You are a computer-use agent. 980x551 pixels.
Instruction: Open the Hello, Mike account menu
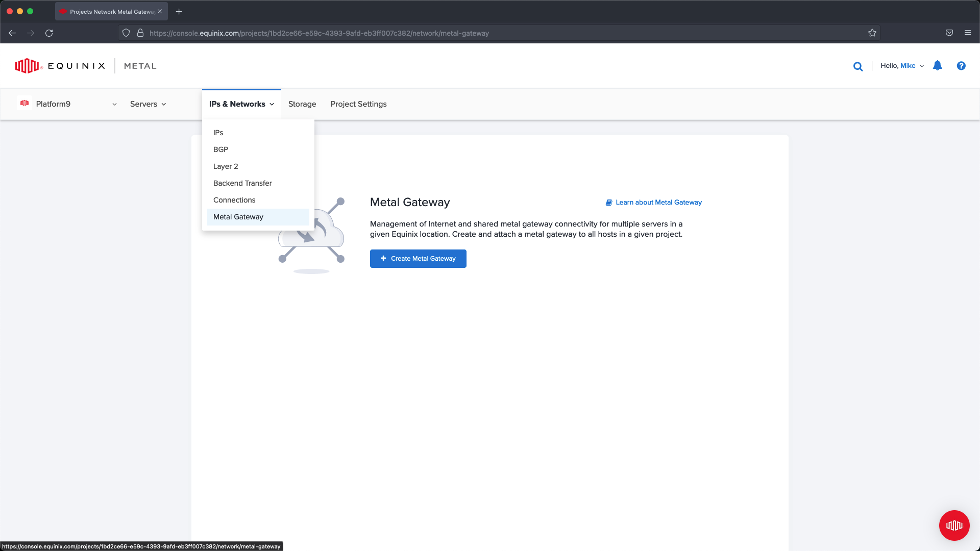click(902, 66)
